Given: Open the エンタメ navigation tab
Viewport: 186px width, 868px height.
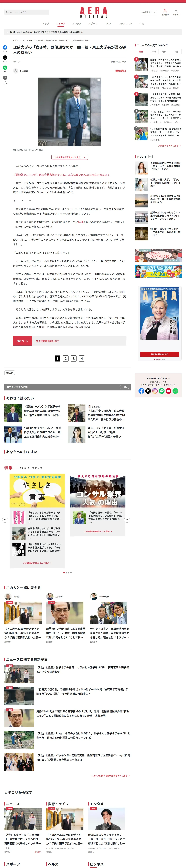Looking at the screenshot, I should tap(77, 24).
